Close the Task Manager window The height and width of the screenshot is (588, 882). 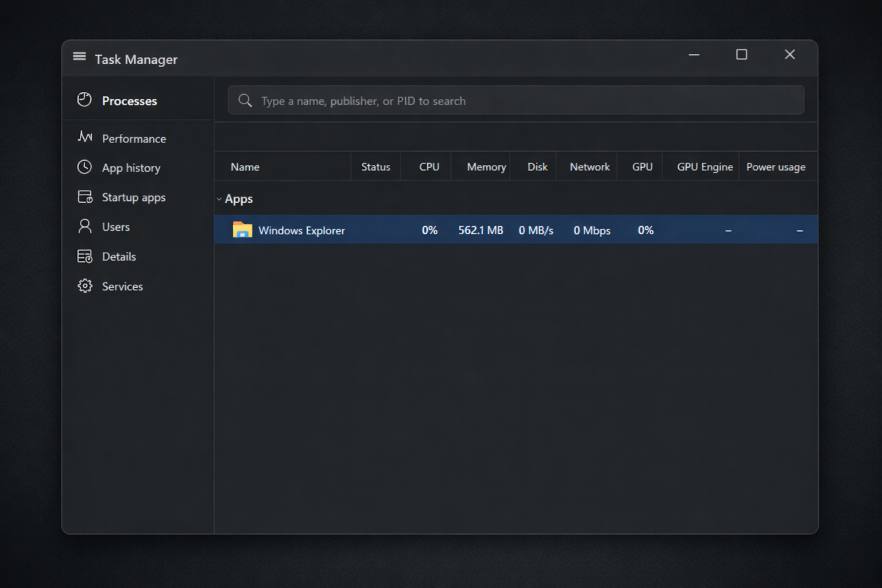790,55
